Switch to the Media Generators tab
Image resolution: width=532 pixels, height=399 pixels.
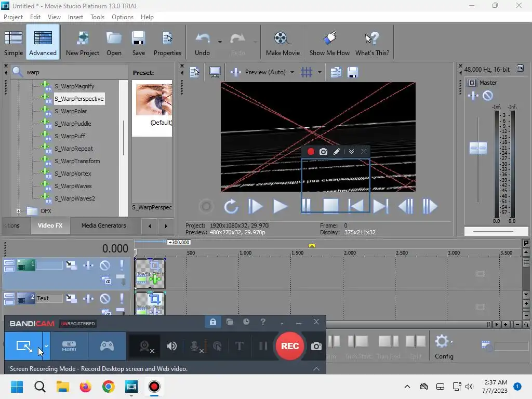(x=103, y=225)
